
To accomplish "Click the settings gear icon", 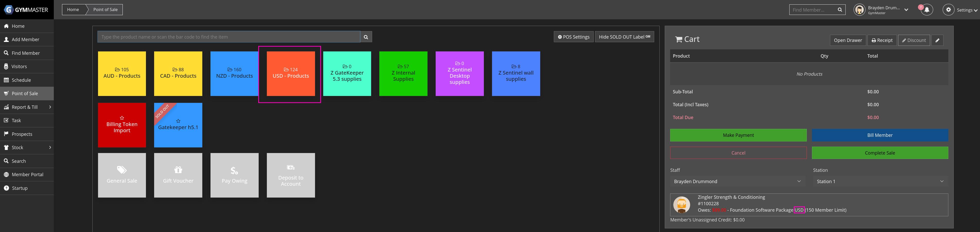I will coord(948,10).
